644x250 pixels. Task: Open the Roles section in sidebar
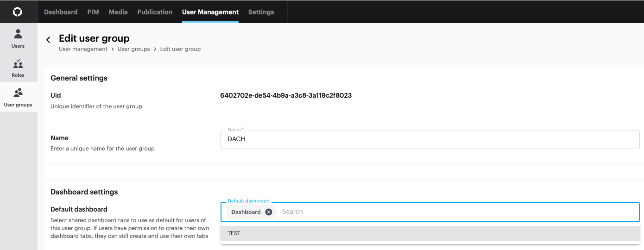tap(18, 68)
